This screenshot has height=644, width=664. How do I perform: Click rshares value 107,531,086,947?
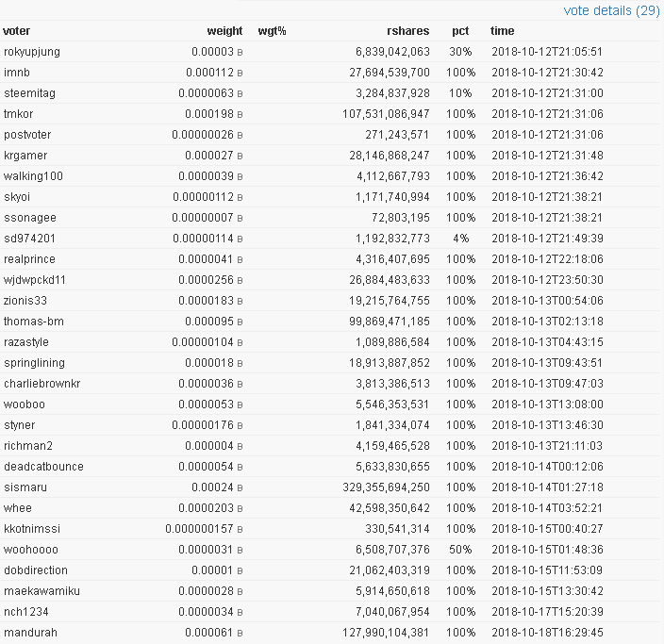(386, 114)
